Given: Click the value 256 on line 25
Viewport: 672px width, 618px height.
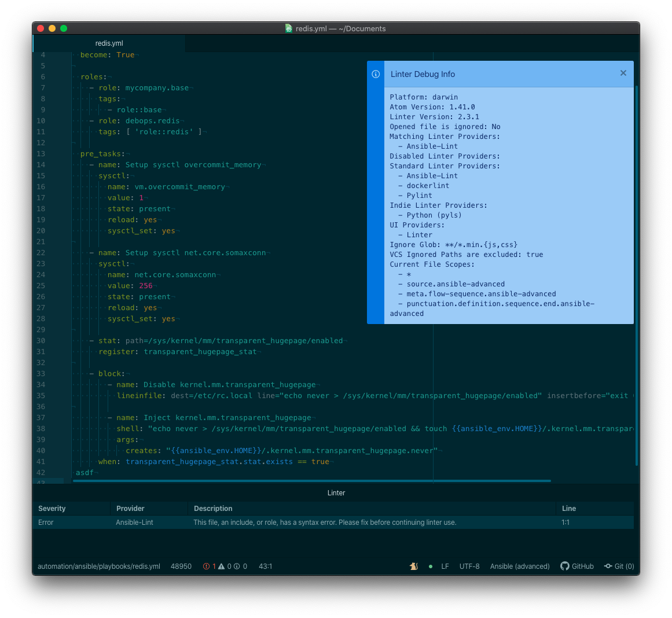Looking at the screenshot, I should tap(146, 285).
